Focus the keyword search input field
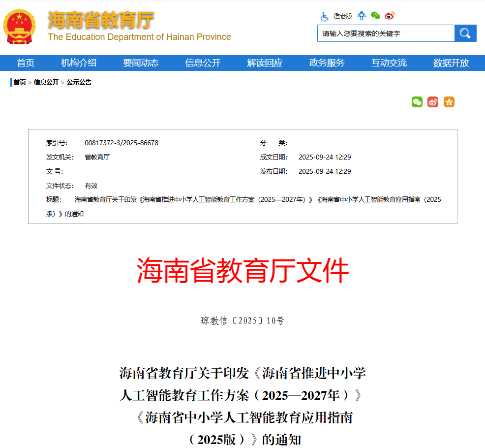Viewport: 485px width, 448px height. coord(386,33)
